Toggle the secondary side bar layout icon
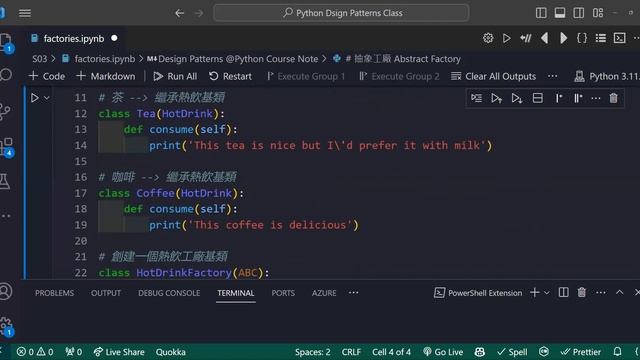The height and width of the screenshot is (360, 640). pyautogui.click(x=579, y=13)
